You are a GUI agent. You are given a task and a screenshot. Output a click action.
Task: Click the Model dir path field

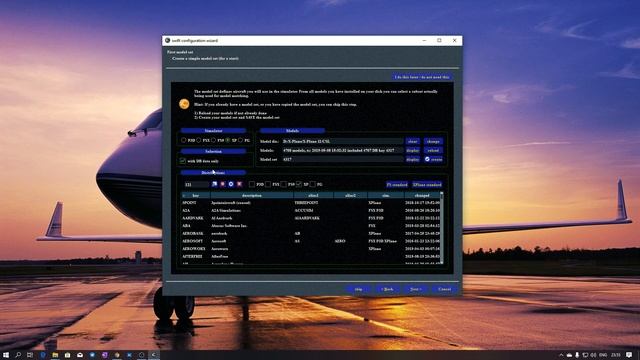342,141
